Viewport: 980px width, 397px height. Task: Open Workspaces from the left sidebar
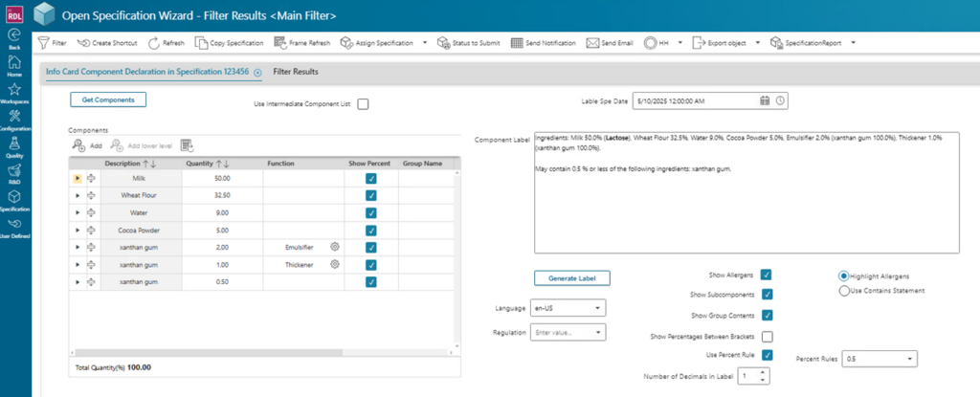tap(14, 93)
